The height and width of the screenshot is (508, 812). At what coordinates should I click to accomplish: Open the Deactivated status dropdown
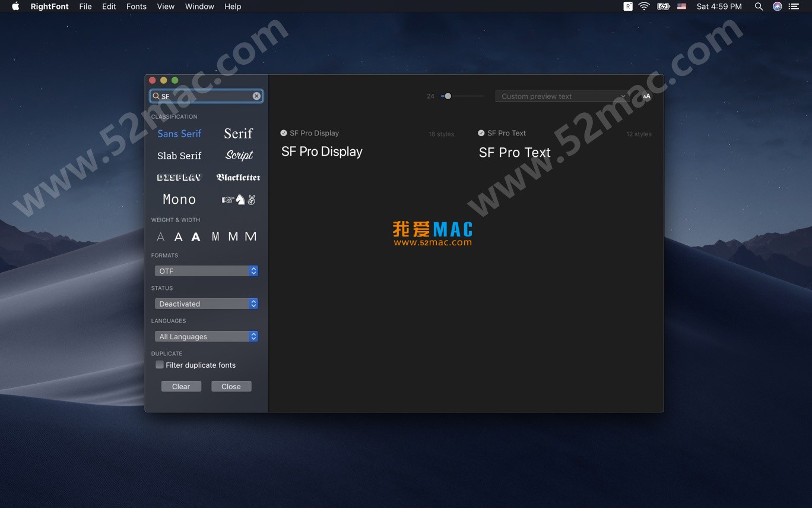pyautogui.click(x=206, y=304)
